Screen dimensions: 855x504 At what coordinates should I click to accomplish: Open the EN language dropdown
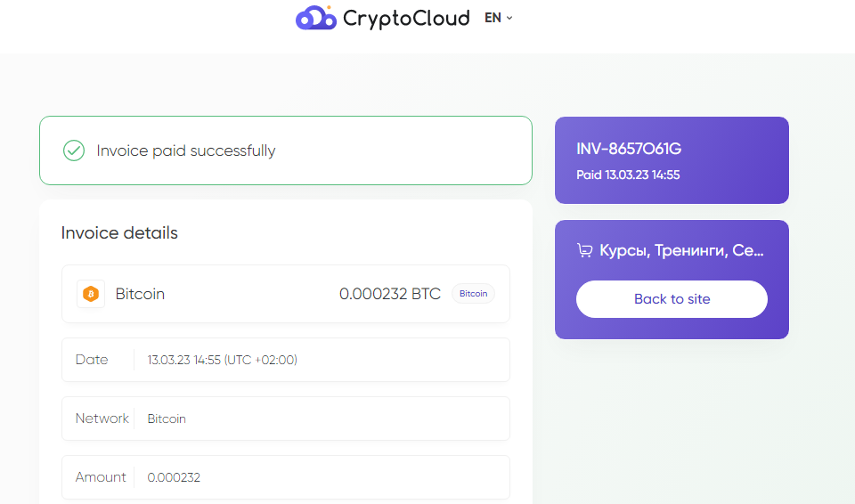[499, 18]
